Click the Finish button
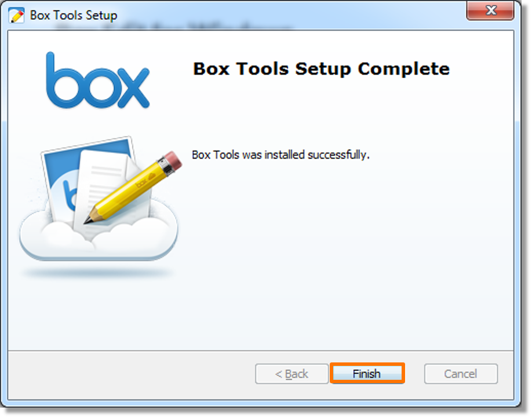 [367, 373]
